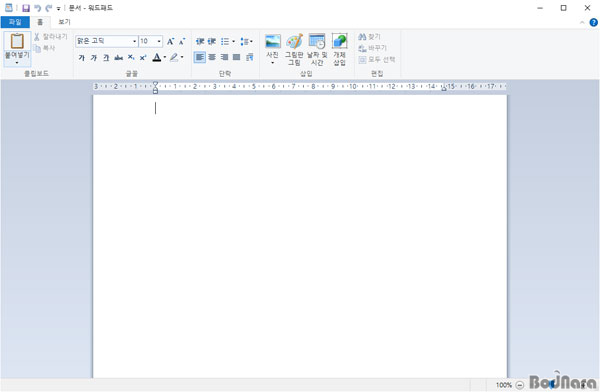Click 개체 삽입 insert object icon
This screenshot has width=600, height=392.
[339, 49]
